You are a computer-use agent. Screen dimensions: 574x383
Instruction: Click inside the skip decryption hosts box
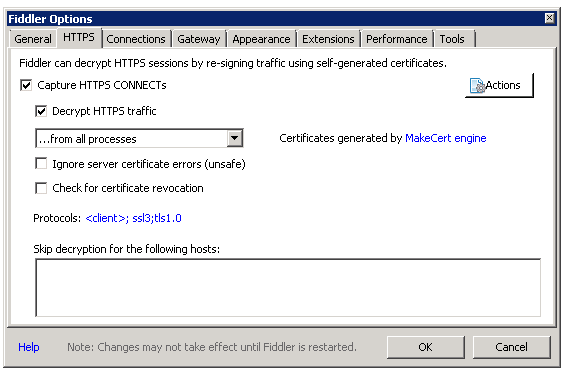tap(288, 287)
